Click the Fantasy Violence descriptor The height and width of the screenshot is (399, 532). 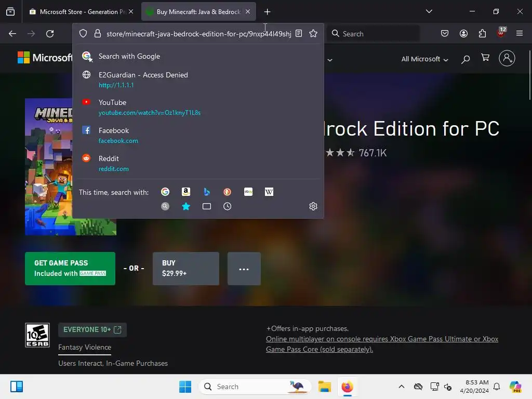click(x=85, y=347)
